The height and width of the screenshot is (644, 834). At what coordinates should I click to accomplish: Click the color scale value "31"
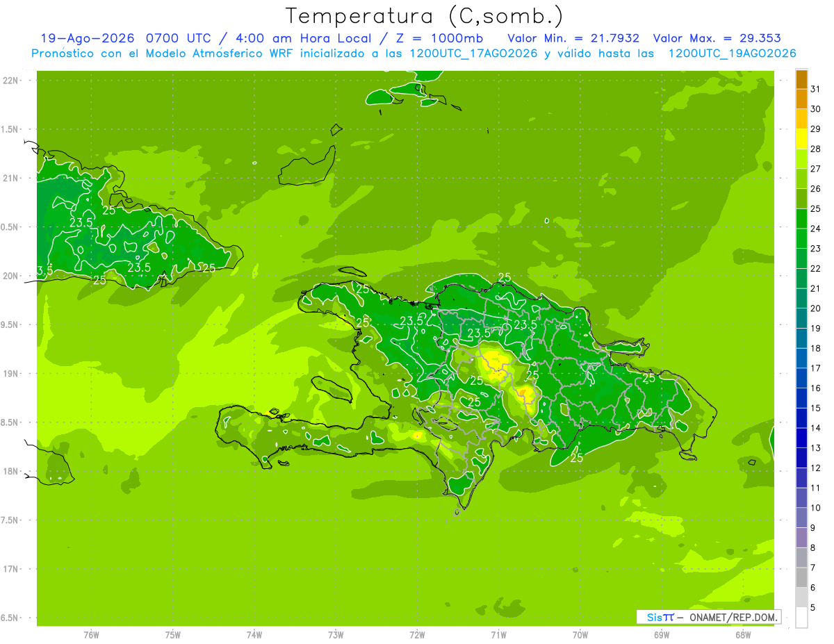(816, 89)
